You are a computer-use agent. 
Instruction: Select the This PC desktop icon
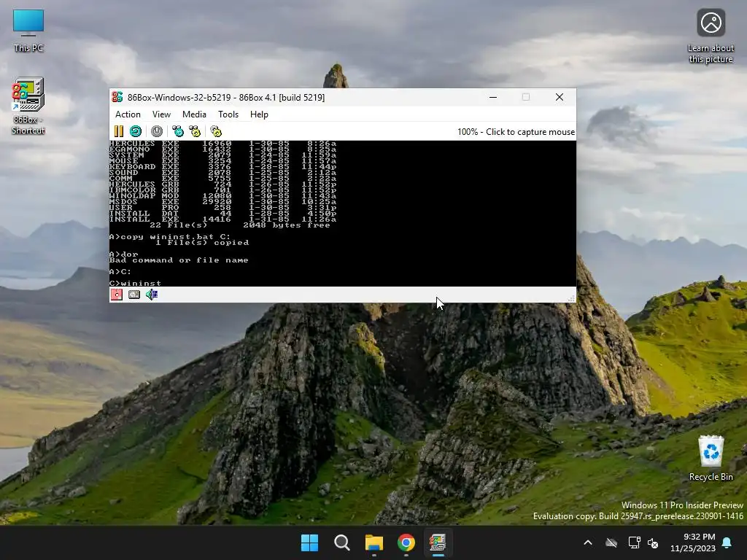coord(28,31)
